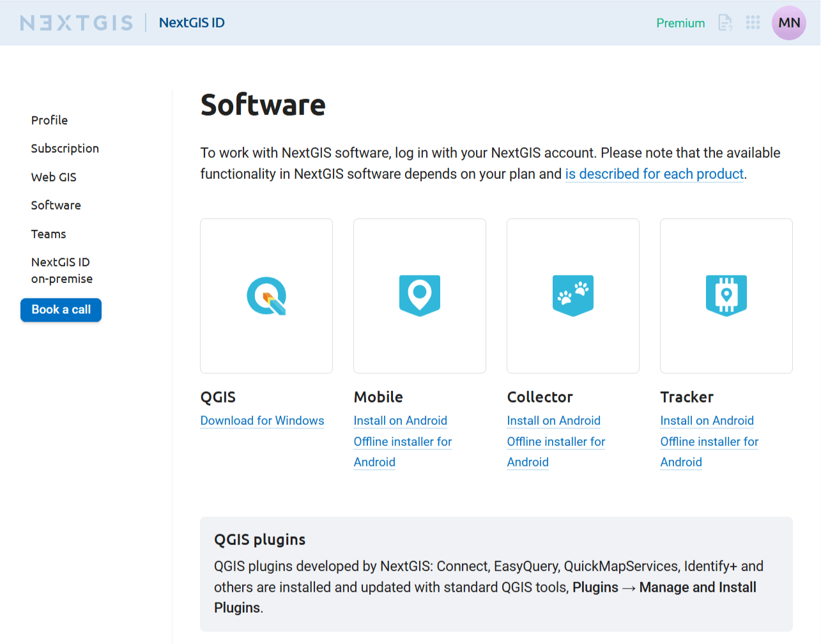Screen dimensions: 821x644
Task: Navigate to NextGIS ID on-premise
Action: click(61, 270)
